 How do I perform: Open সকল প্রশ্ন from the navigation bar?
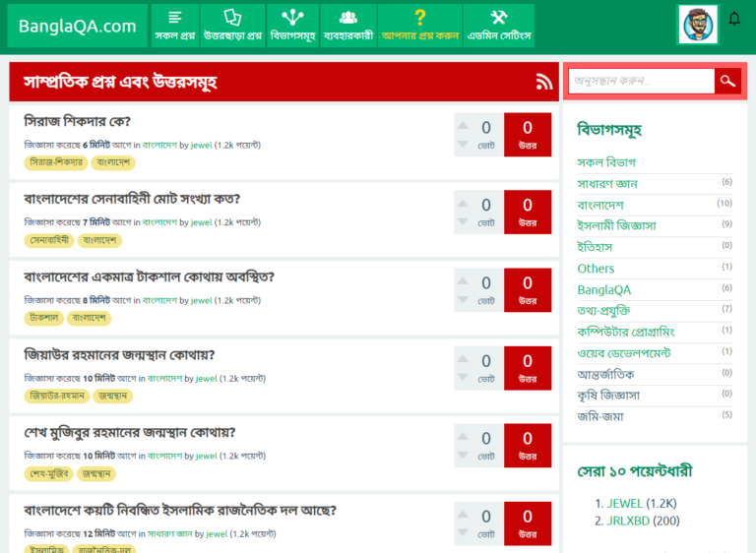174,26
